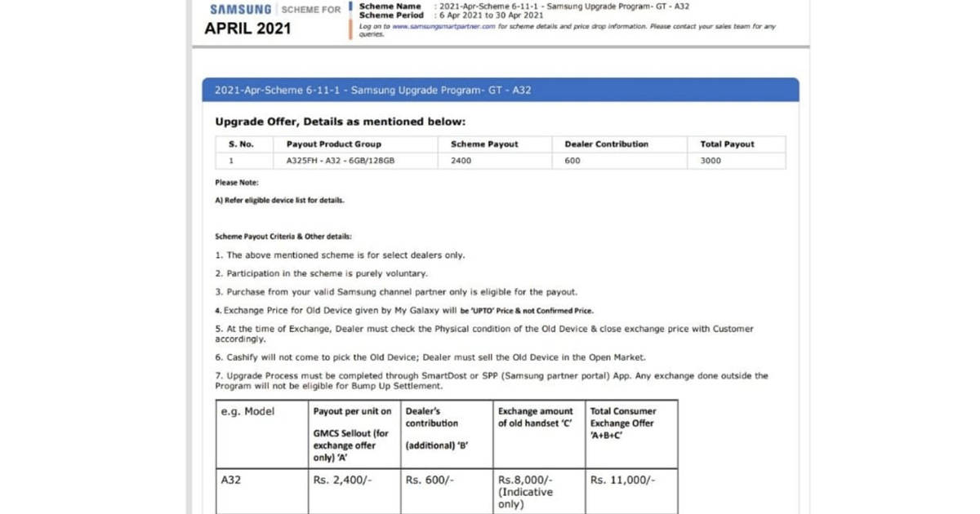The image size is (980, 514).
Task: Click the Please Note: label
Action: pyautogui.click(x=237, y=183)
